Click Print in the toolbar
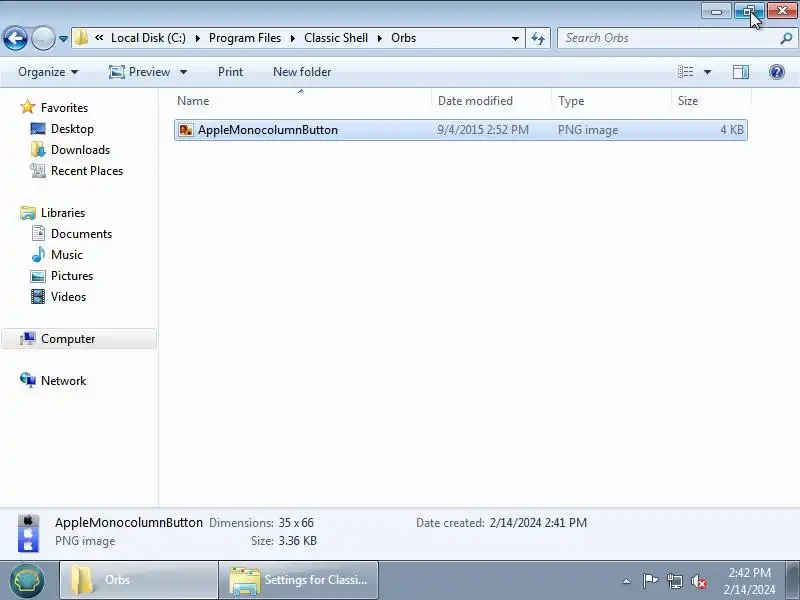Screen dimensions: 800x600 [230, 72]
